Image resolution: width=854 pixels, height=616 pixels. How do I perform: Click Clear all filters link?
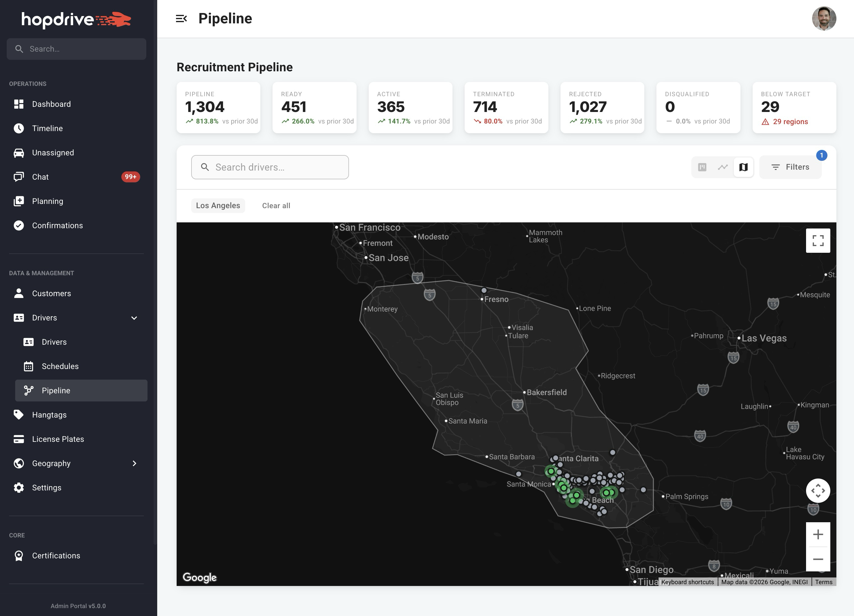coord(276,205)
